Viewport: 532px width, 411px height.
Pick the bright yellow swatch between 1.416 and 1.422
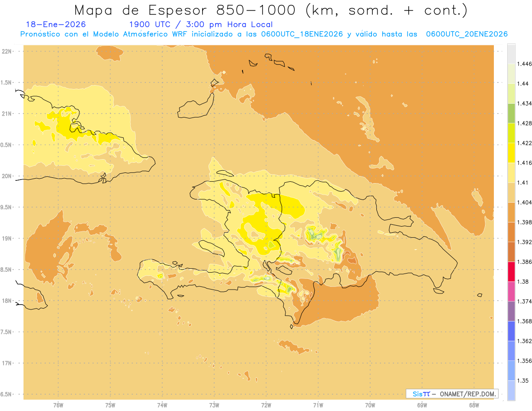(x=511, y=153)
